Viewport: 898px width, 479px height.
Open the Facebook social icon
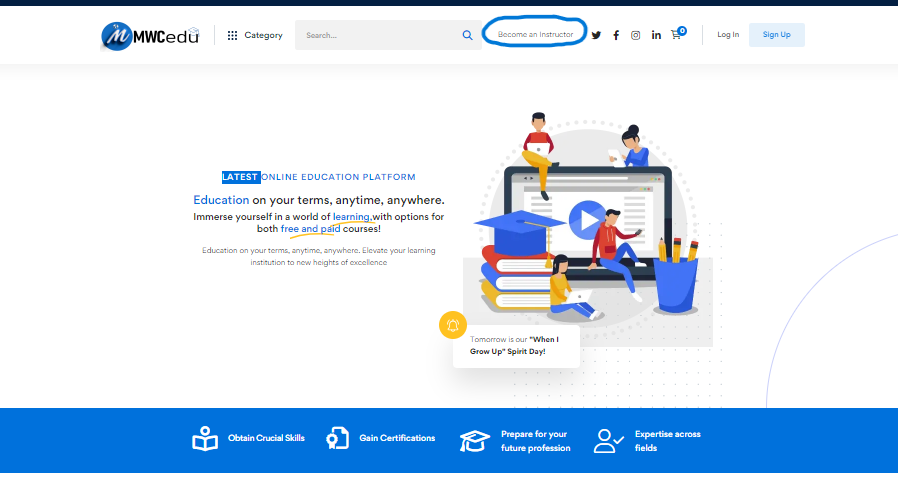pos(616,36)
